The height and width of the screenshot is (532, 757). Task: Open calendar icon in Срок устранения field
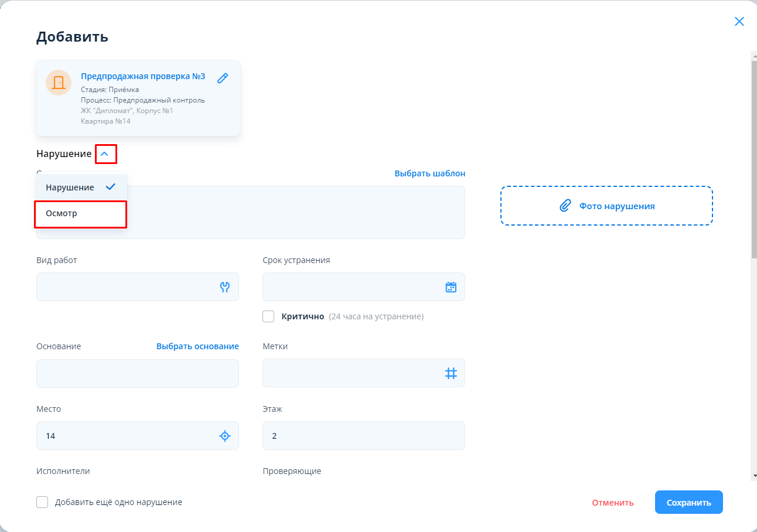451,287
